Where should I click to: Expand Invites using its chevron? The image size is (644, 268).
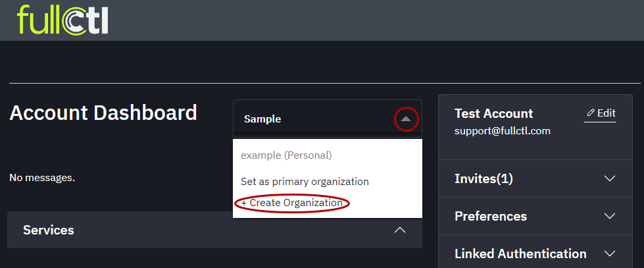point(609,178)
